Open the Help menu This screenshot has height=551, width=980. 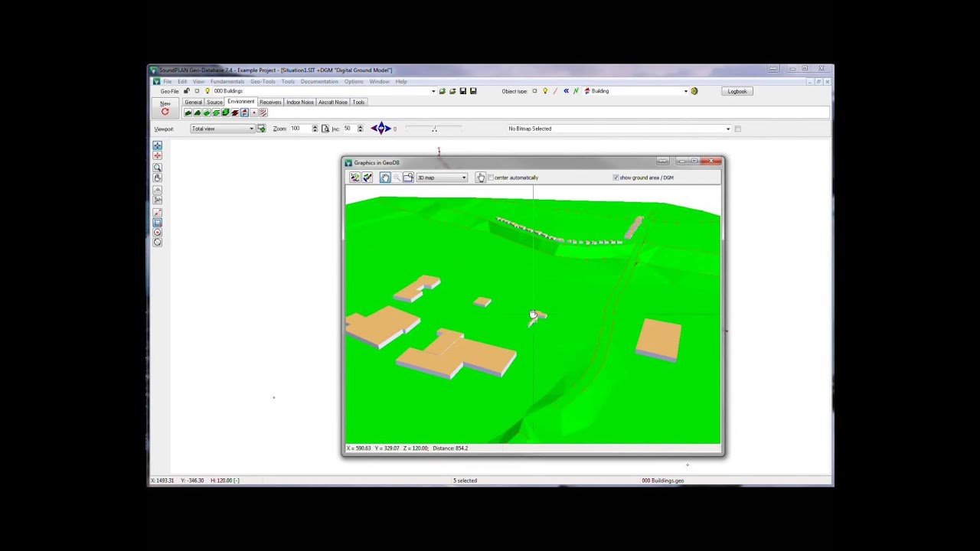click(x=401, y=81)
